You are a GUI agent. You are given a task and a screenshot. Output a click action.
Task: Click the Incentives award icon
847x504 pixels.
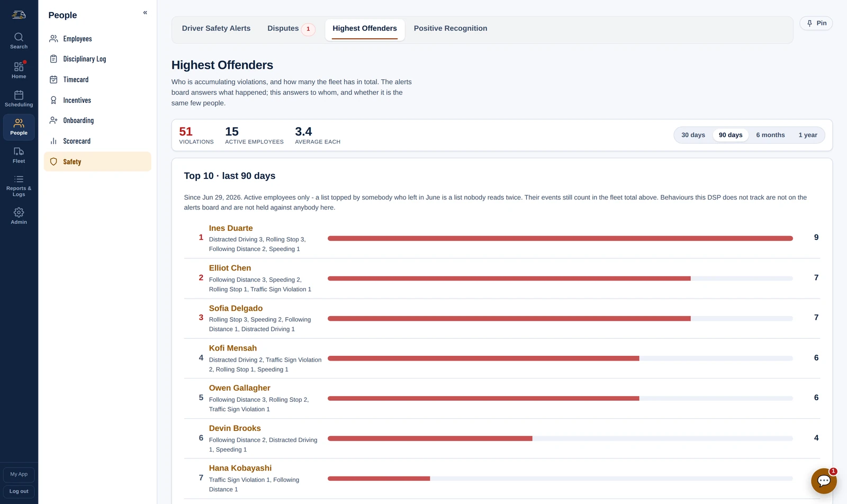tap(53, 100)
